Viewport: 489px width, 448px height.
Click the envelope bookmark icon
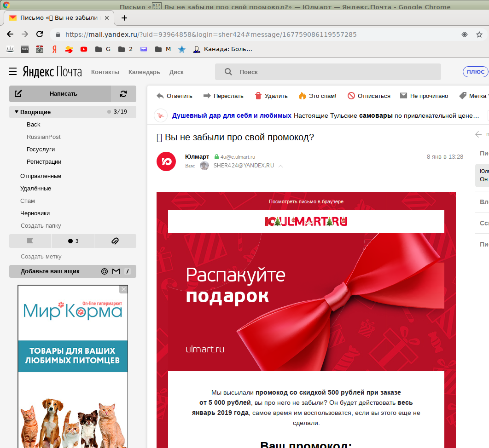pos(144,49)
